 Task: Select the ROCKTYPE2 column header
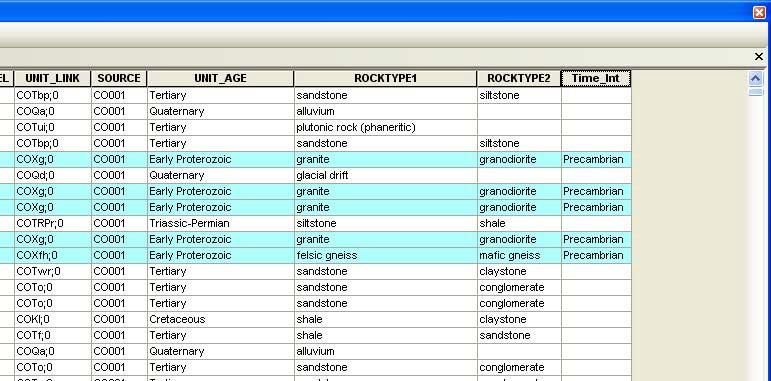tap(519, 78)
